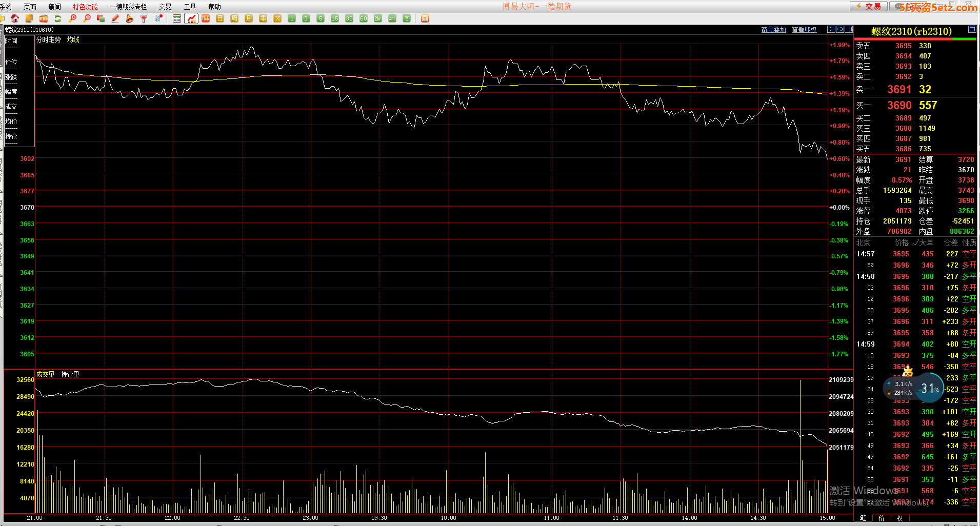Click the 商品叠加 link
This screenshot has width=980, height=526.
[773, 30]
